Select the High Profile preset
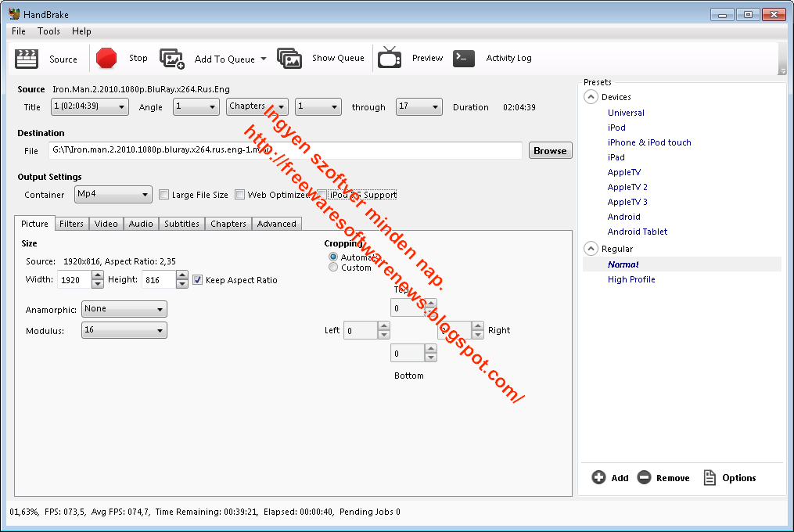The width and height of the screenshot is (794, 532). 631,279
